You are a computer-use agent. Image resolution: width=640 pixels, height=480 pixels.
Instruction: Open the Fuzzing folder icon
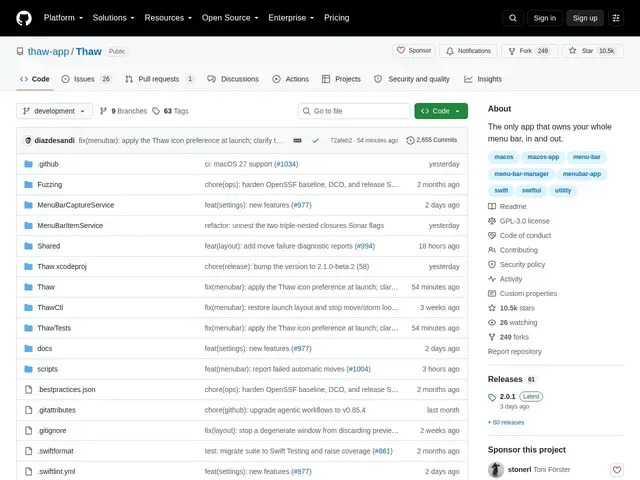(x=28, y=184)
